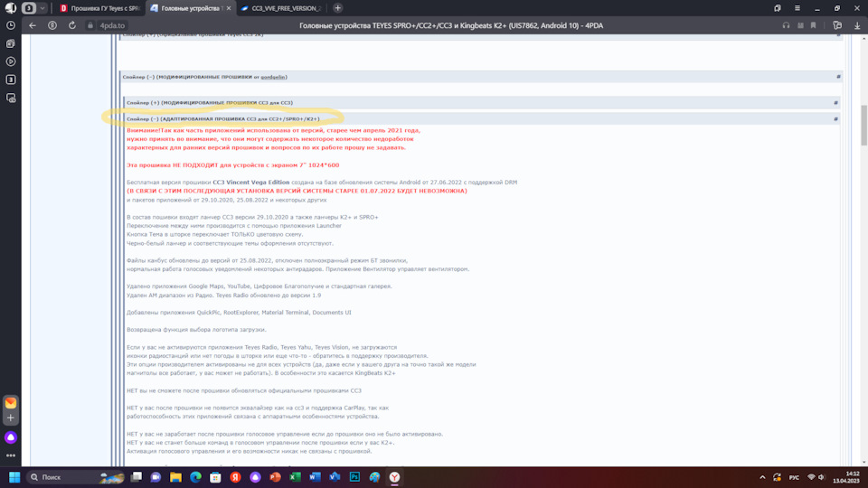Open File Explorer from the taskbar

point(175,477)
